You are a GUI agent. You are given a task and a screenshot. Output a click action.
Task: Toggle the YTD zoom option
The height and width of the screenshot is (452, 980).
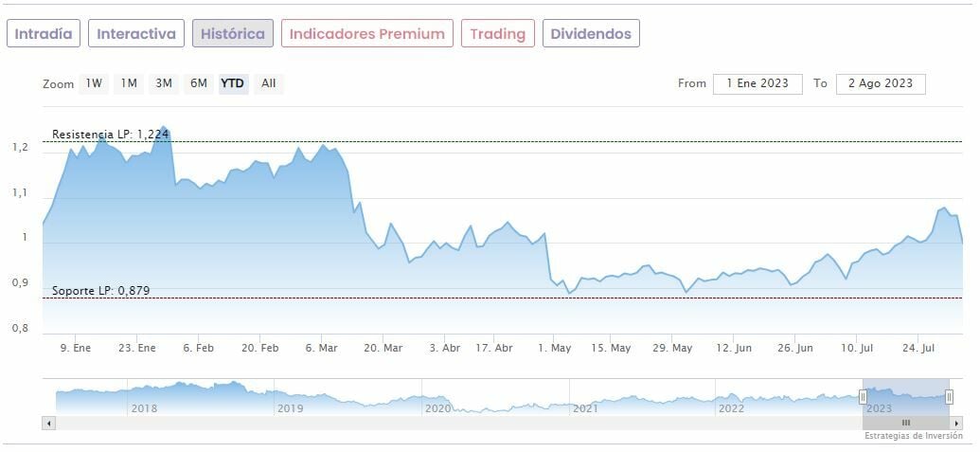tap(232, 83)
